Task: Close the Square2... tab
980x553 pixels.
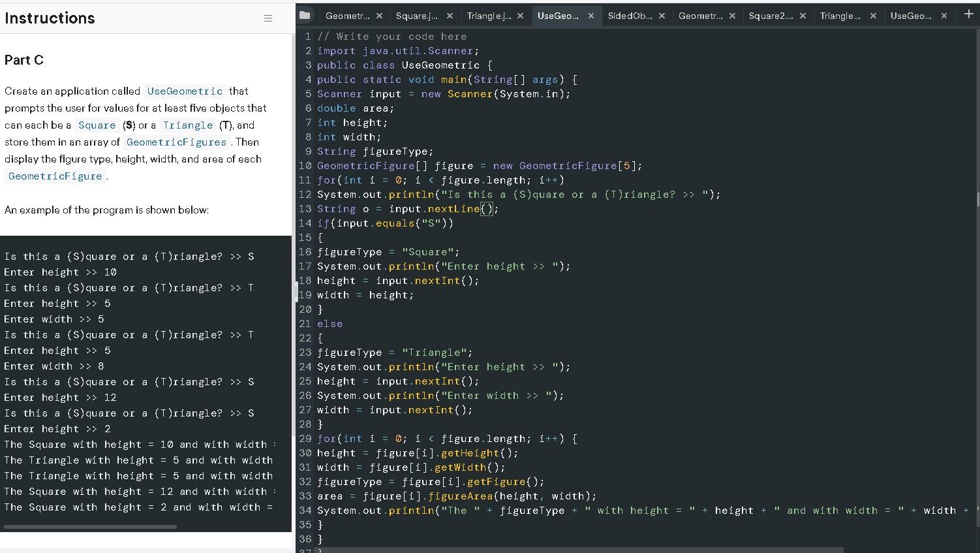Action: 803,16
